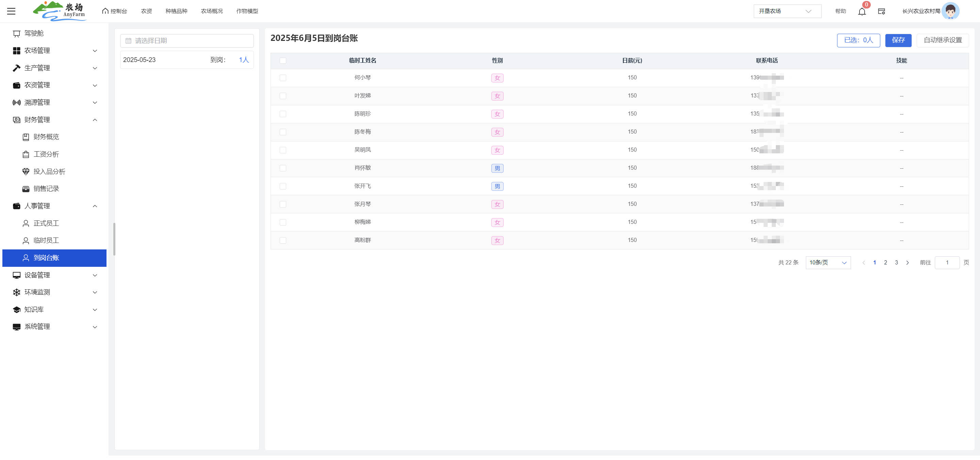980x460 pixels.
Task: Click the sidebar vertical scrollbar handle
Action: click(x=114, y=239)
